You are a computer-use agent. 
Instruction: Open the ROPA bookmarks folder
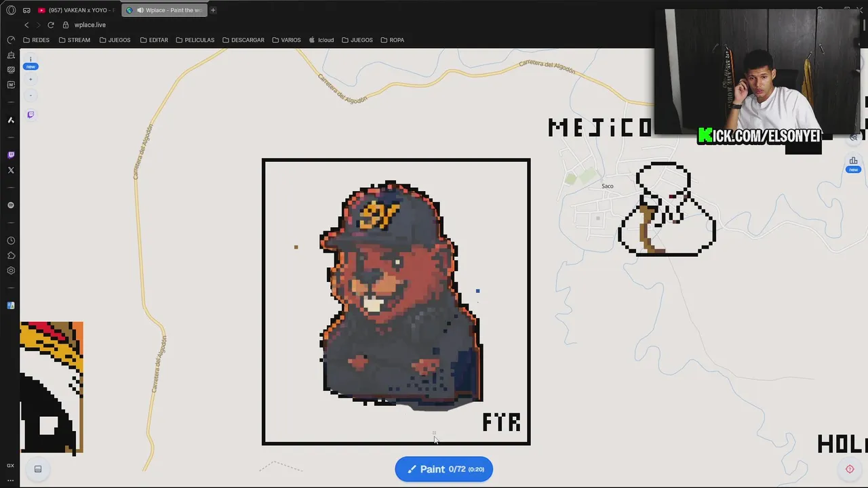[x=393, y=40]
